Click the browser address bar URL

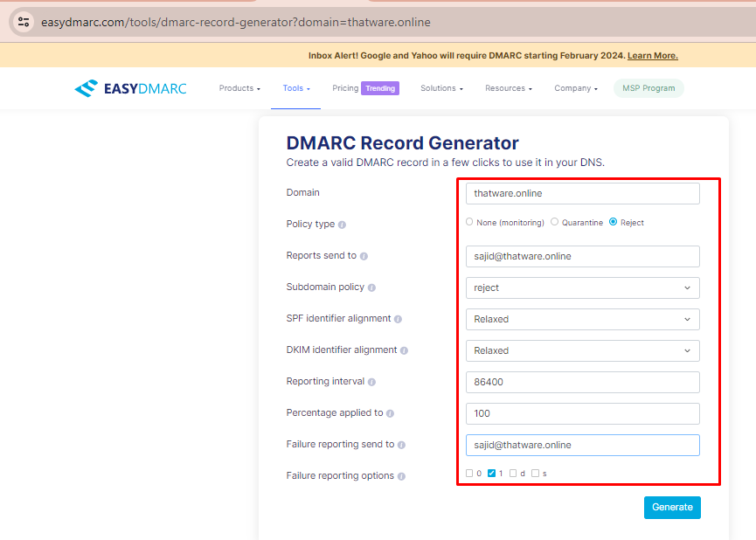click(236, 22)
